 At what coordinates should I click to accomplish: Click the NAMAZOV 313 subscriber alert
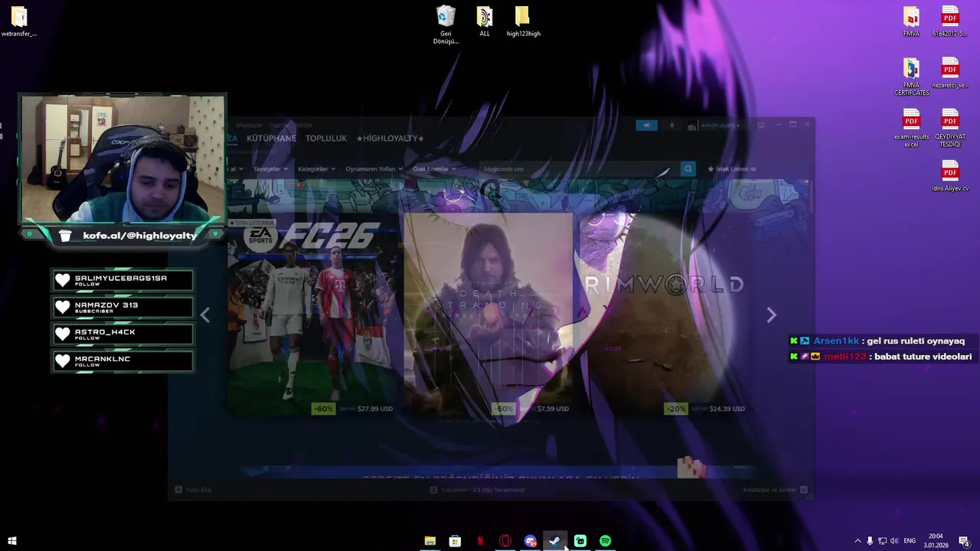coord(122,308)
